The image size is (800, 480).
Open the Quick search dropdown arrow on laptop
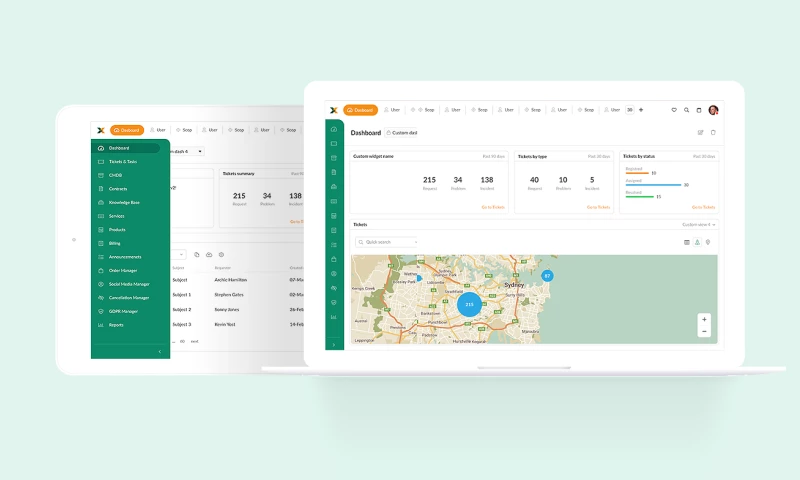pyautogui.click(x=416, y=242)
